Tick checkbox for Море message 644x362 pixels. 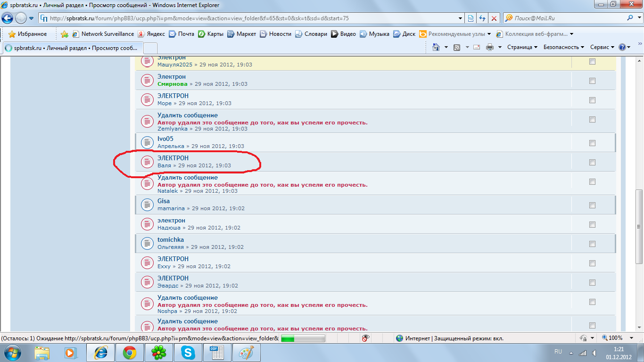[592, 100]
